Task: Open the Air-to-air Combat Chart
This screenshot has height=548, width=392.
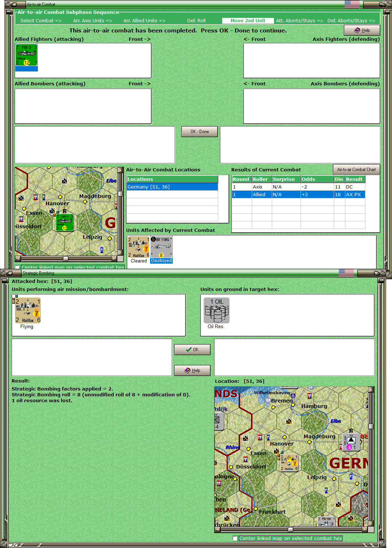Action: (356, 170)
